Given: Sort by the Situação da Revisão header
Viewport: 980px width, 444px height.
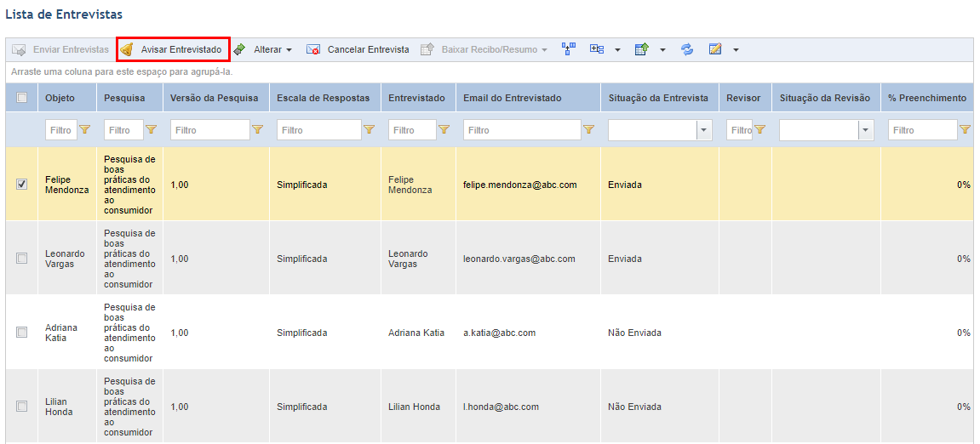Looking at the screenshot, I should pos(824,98).
